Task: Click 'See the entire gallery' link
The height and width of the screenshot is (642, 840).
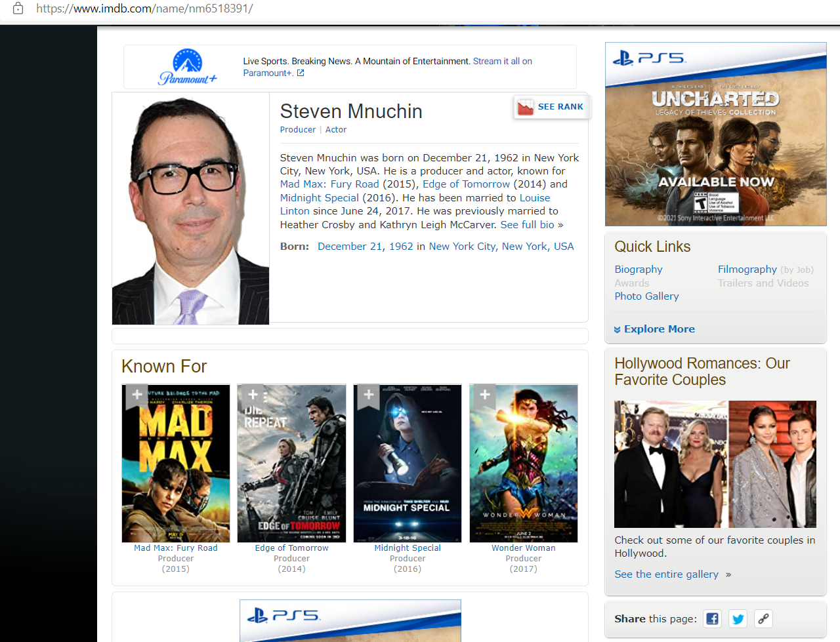Action: (667, 574)
